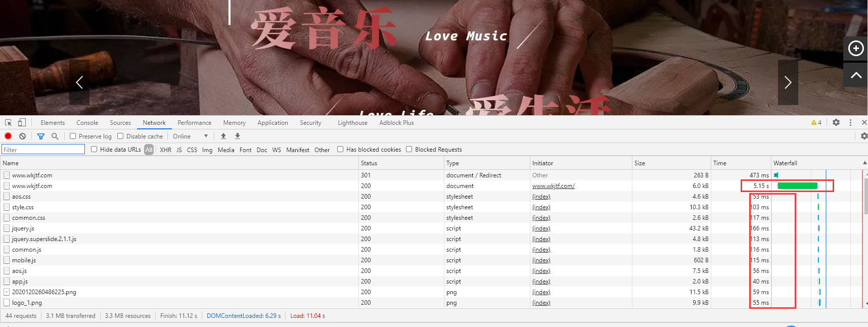Click the import HAR upload arrow
The image size is (868, 327).
(x=223, y=136)
